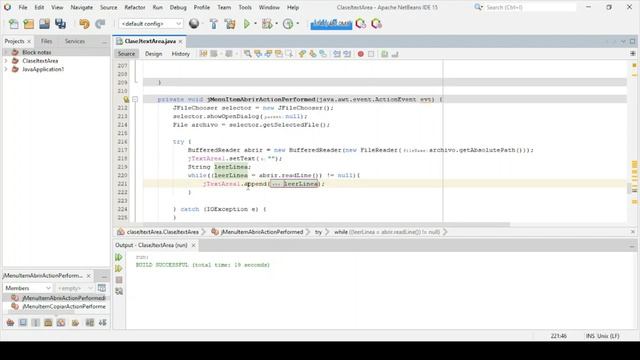Open the File menu
This screenshot has height=360, width=640.
click(x=23, y=7)
